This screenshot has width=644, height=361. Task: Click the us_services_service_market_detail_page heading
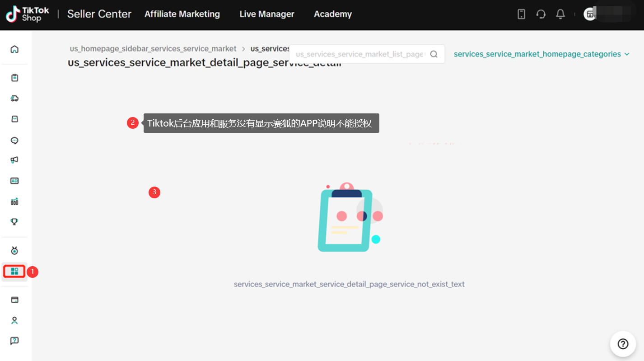(x=205, y=63)
